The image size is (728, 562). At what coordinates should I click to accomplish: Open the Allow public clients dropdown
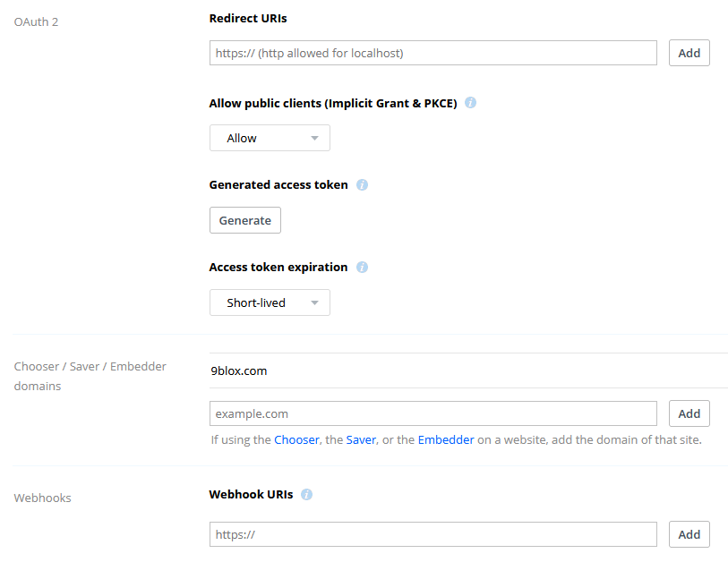click(270, 138)
